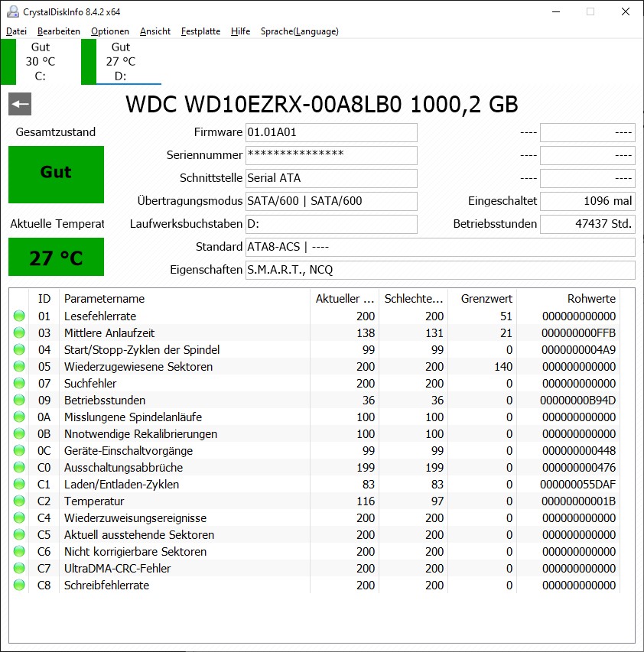Click the status circle for Misslungene Spindelanläufe
The image size is (644, 652).
pos(19,417)
